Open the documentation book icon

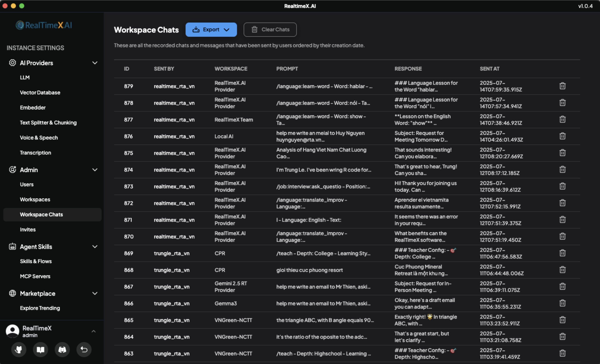[x=40, y=350]
